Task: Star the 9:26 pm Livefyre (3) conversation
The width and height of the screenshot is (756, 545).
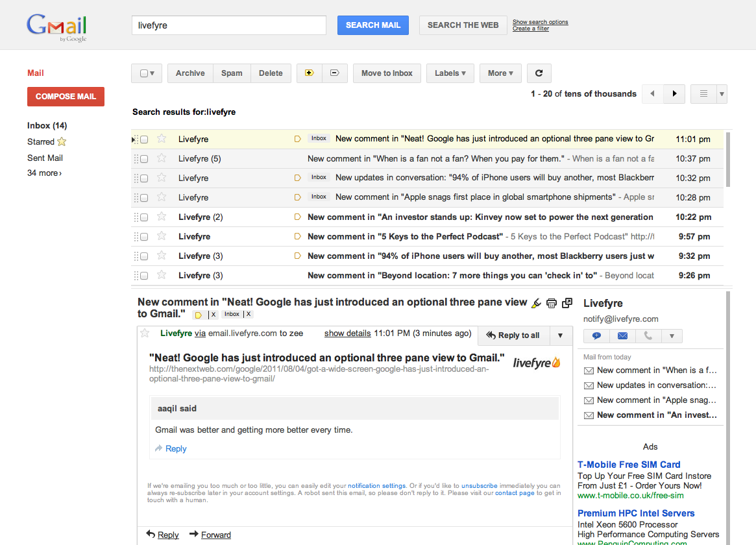Action: 162,275
